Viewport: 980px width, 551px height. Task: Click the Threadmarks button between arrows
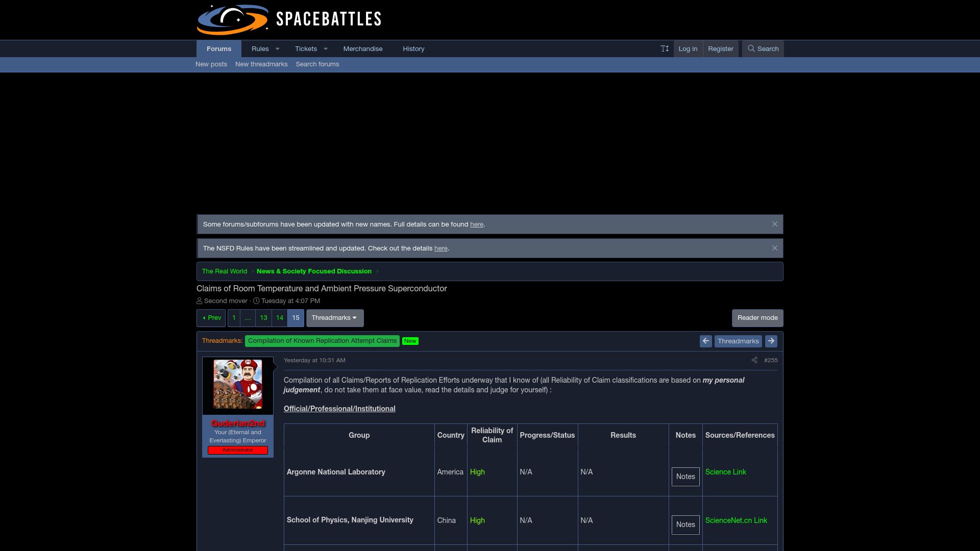[x=738, y=341]
